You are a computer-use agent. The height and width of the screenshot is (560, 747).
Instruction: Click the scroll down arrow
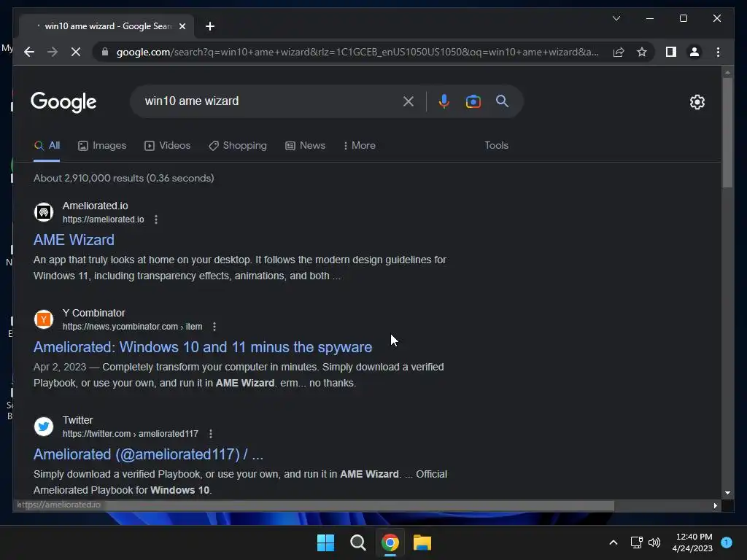pos(727,493)
